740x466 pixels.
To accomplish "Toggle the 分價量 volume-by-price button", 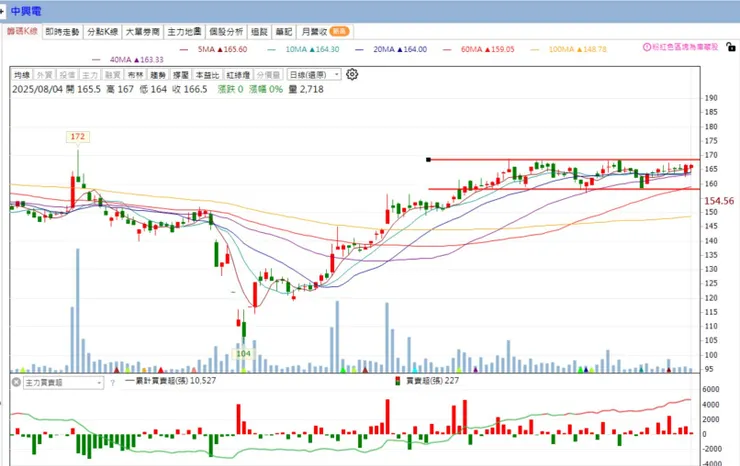I will (x=268, y=75).
